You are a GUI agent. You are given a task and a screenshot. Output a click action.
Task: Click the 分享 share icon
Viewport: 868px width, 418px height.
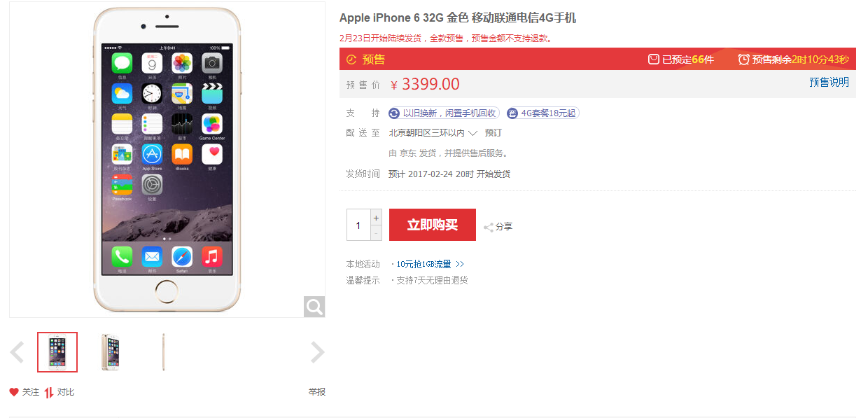coord(489,227)
